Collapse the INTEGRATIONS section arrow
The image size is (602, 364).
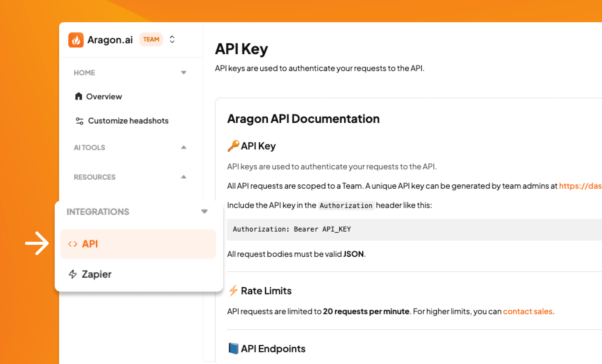pyautogui.click(x=205, y=211)
